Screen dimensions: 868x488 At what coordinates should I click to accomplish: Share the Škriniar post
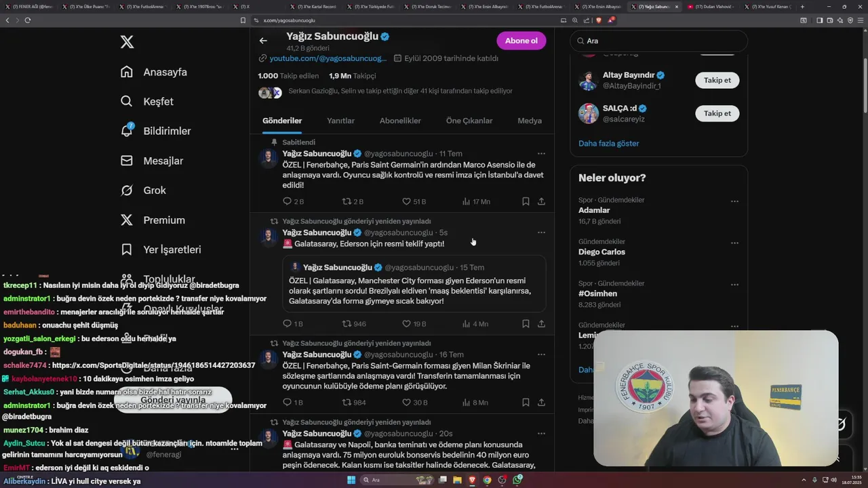541,403
